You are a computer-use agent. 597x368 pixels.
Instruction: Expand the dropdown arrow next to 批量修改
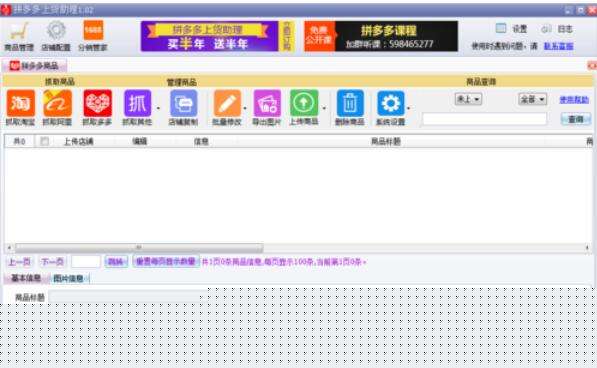pyautogui.click(x=245, y=108)
